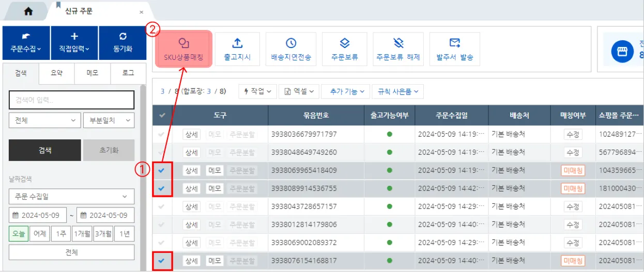Click the green status dot for 3938048649749260
644x272 pixels.
point(389,152)
